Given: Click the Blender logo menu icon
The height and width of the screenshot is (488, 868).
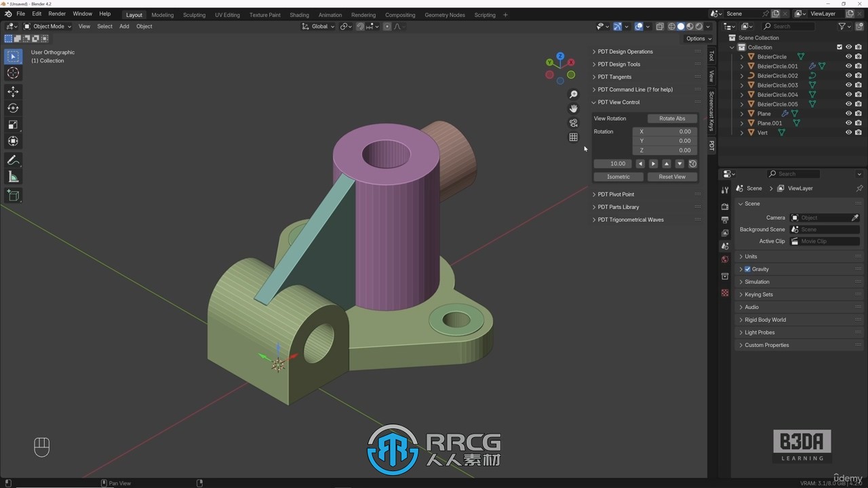Looking at the screenshot, I should (8, 14).
